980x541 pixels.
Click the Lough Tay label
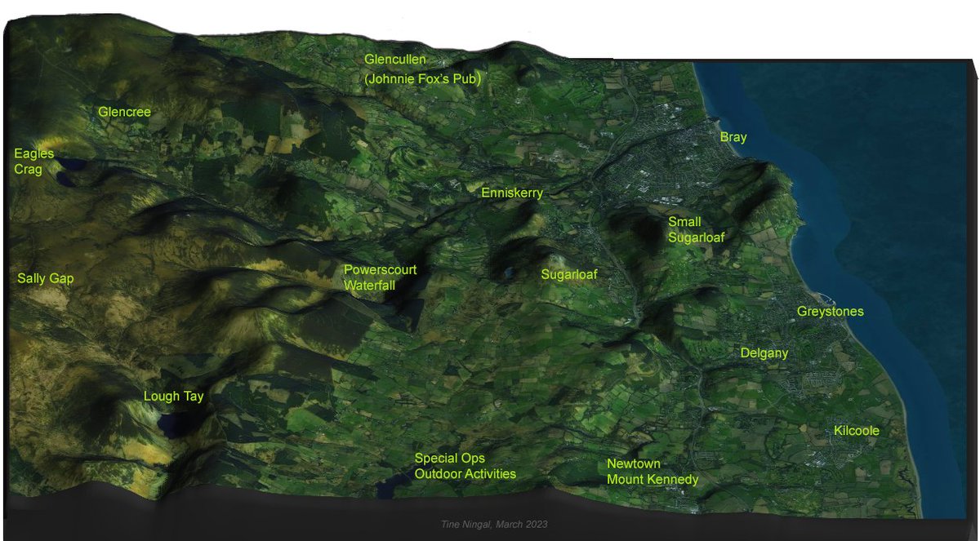pos(173,396)
